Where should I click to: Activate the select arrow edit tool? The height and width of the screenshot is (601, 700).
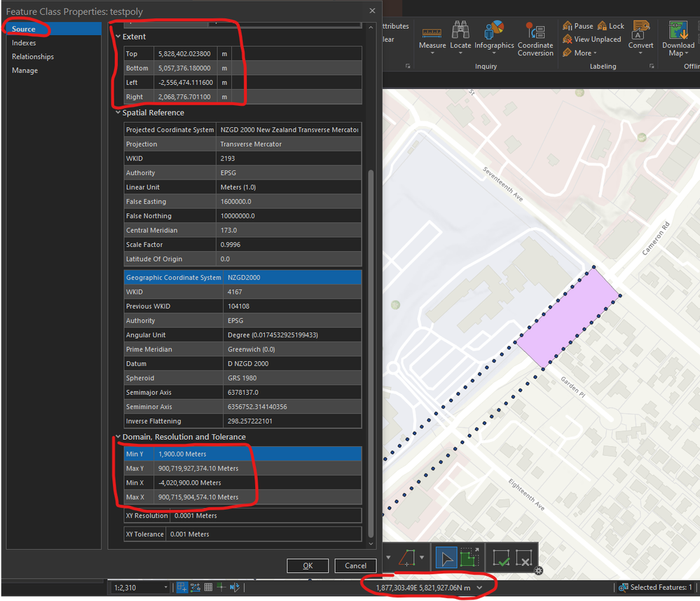(445, 558)
